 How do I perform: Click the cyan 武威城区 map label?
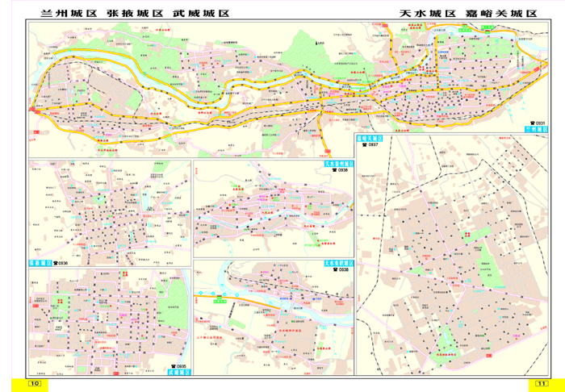point(179,372)
